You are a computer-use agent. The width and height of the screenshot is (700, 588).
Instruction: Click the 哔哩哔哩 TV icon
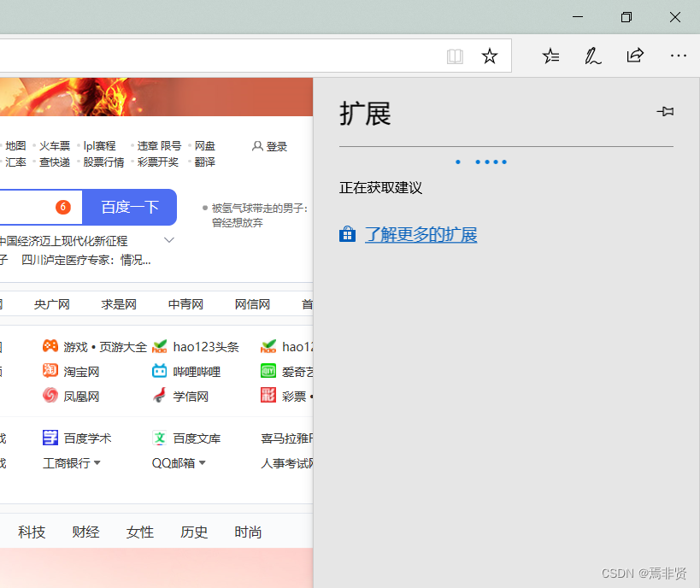click(159, 371)
